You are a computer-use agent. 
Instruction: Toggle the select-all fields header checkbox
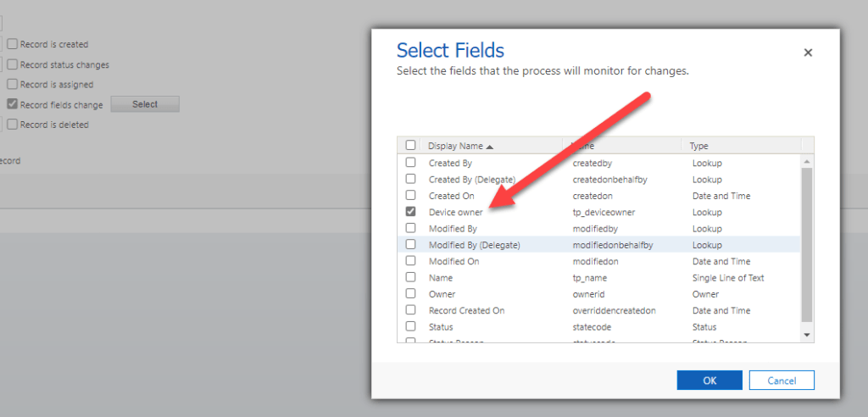[411, 146]
